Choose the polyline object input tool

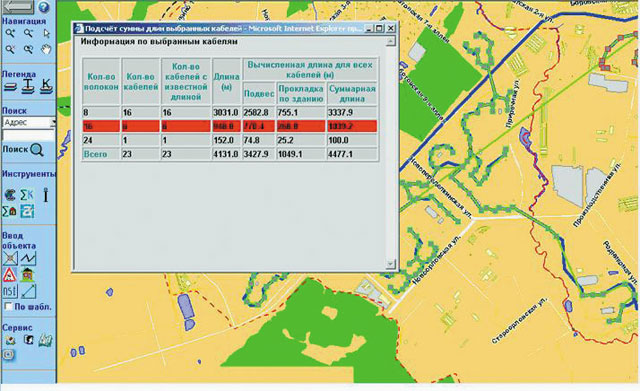coord(28,258)
